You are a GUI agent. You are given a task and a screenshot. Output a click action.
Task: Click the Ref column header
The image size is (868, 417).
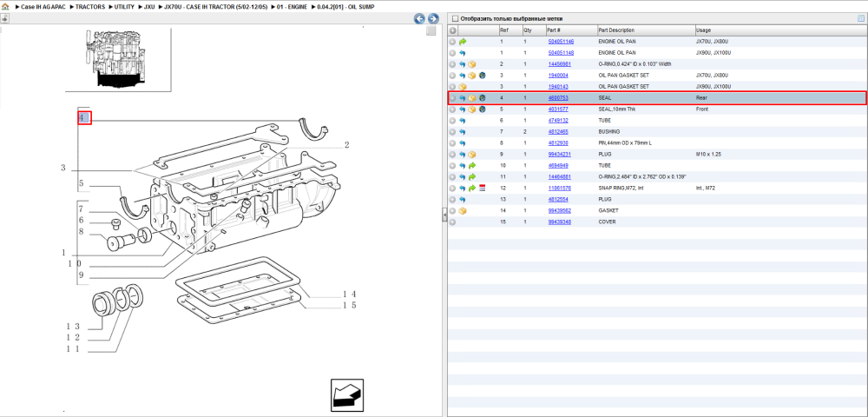point(503,30)
